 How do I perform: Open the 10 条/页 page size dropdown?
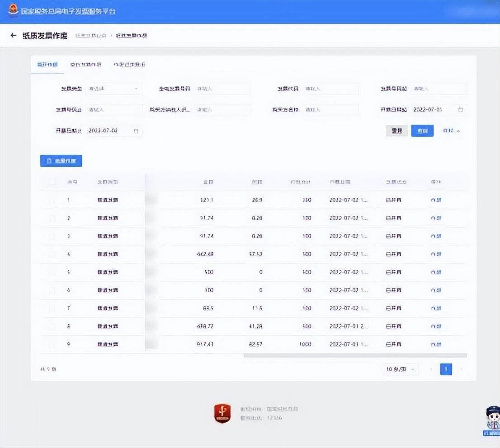[400, 369]
